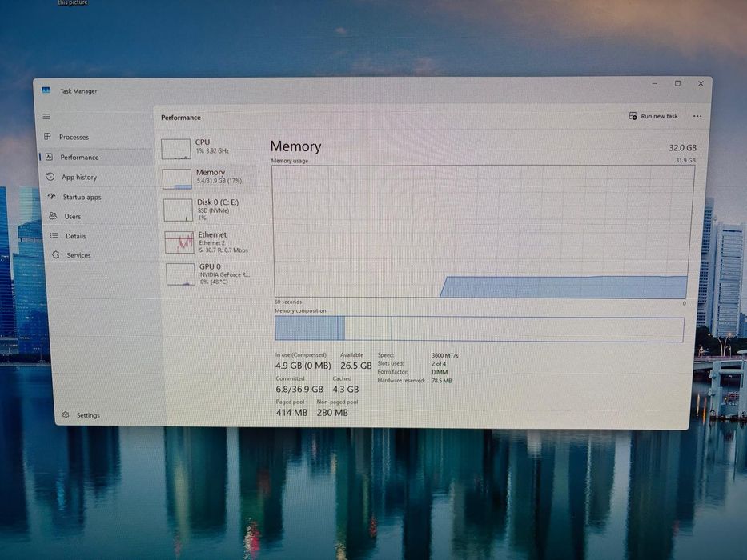Click the Available 26.5 GB value

tap(355, 366)
